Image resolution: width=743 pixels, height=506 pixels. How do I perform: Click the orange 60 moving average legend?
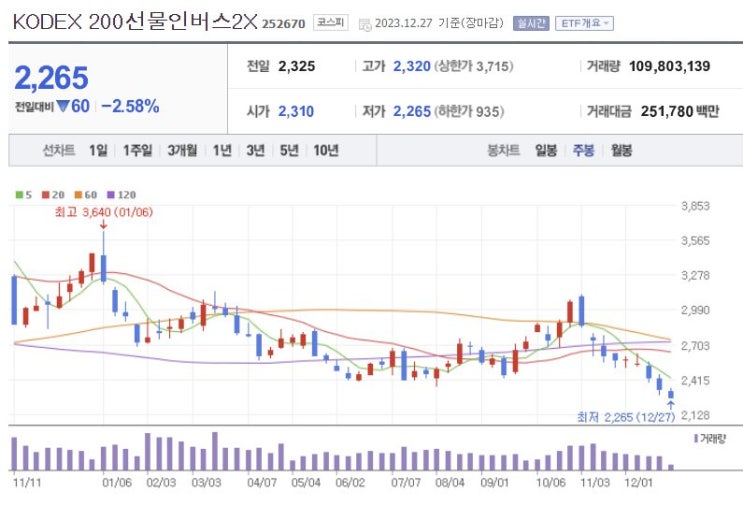pos(85,194)
